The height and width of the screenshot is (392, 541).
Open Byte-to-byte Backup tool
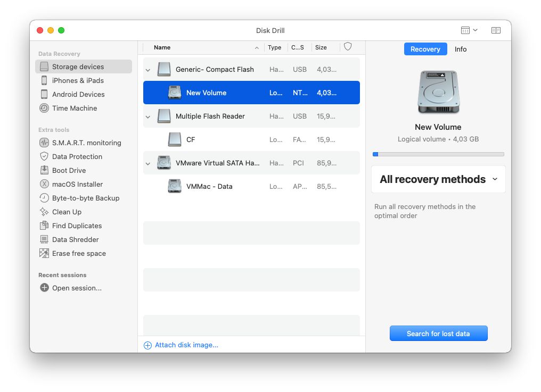pos(86,198)
